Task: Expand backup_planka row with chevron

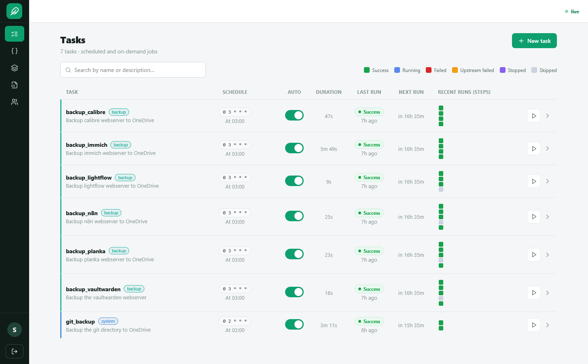Action: (548, 255)
